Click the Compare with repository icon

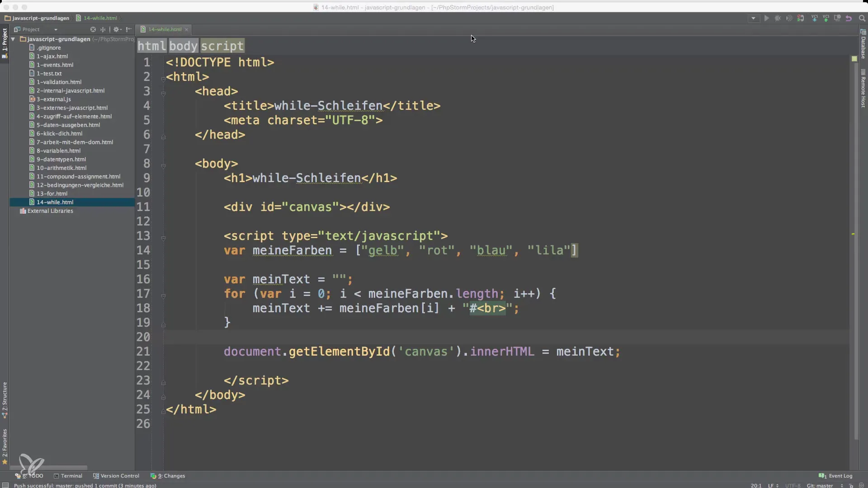(837, 19)
